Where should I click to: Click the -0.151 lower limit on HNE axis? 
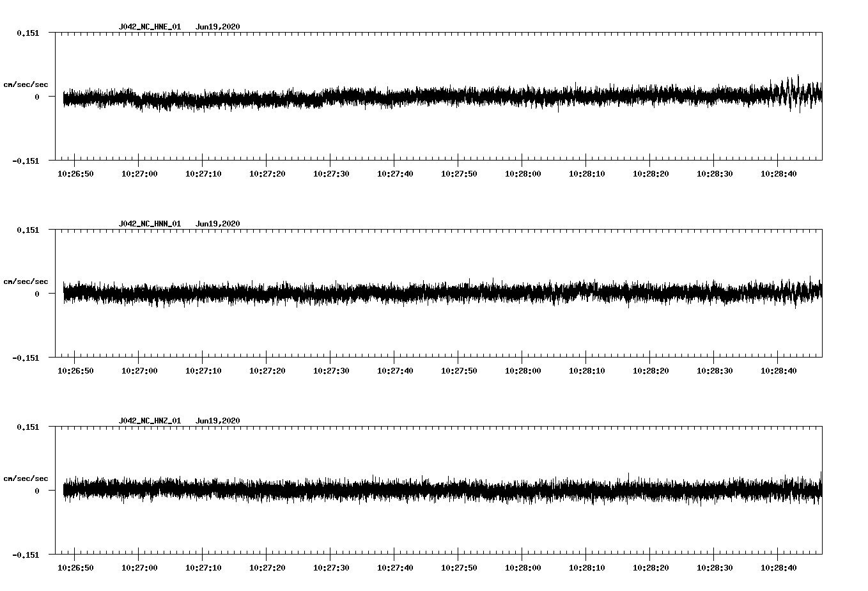tap(26, 161)
